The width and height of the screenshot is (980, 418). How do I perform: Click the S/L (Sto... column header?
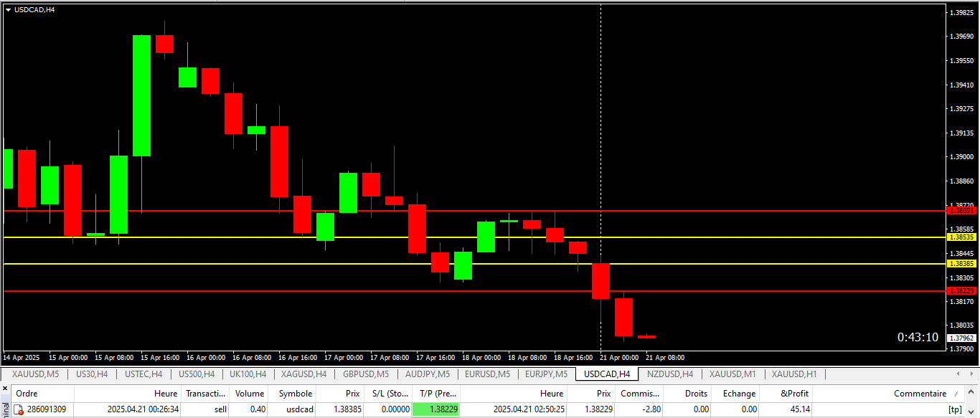[388, 394]
